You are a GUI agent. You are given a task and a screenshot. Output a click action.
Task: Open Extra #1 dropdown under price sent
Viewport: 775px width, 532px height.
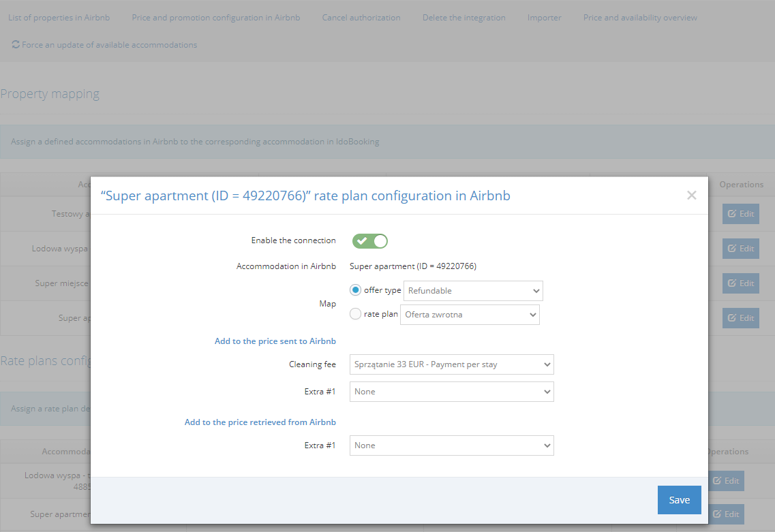point(451,392)
